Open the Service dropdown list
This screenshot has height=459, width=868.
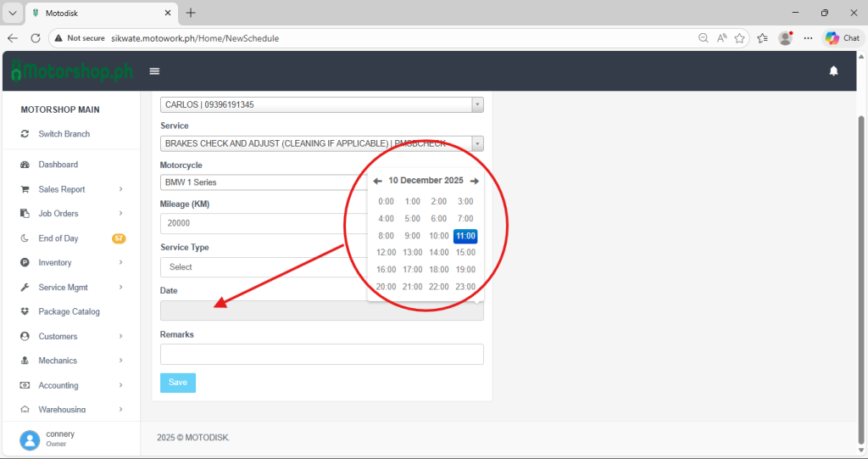321,143
